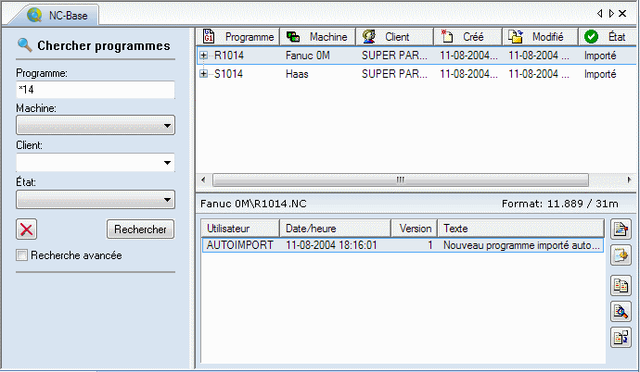Screen dimensions: 640x372
Task: Sort by the Modifié column header
Action: [540, 37]
